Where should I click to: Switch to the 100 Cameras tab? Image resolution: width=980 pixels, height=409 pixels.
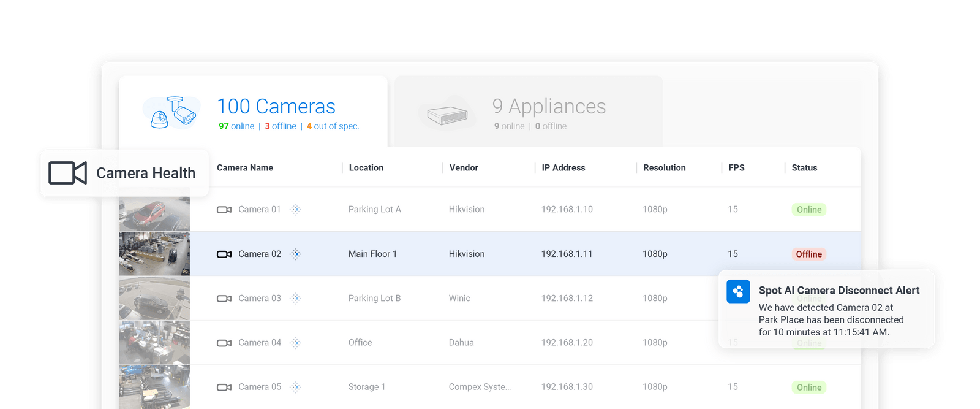pyautogui.click(x=276, y=107)
